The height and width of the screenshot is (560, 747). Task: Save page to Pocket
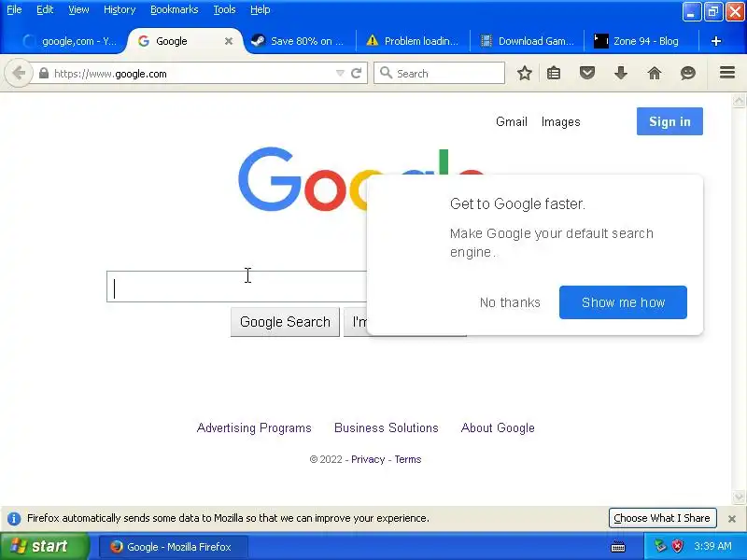[x=587, y=74]
